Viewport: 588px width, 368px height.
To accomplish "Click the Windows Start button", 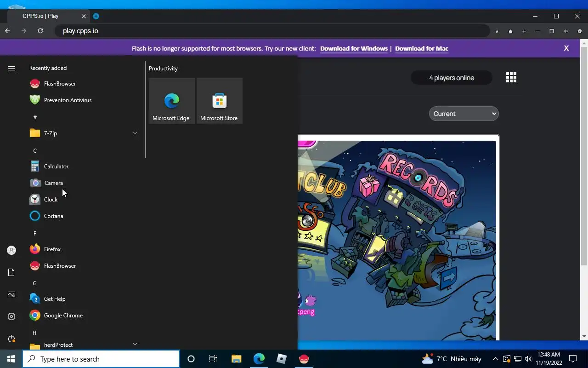I will [11, 359].
